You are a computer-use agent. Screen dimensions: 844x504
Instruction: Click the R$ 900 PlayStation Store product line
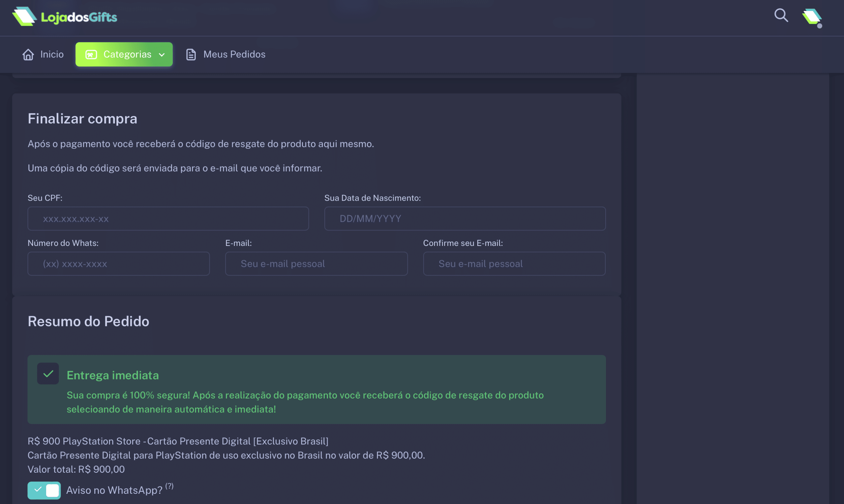[178, 441]
